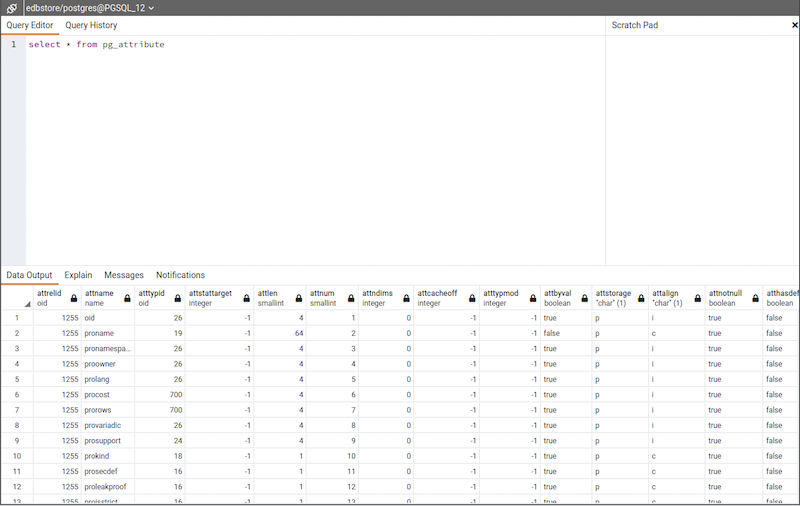Select the attalign column header
Screen dimensions: 800x506
pos(677,298)
